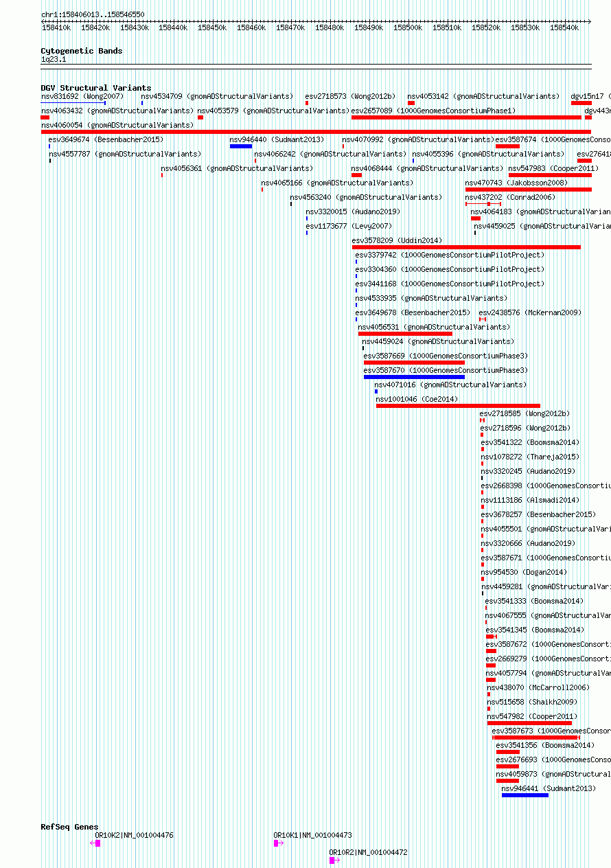Viewport: 611px width, 868px height.
Task: Click the 158540k ruler position label
Action: [564, 27]
